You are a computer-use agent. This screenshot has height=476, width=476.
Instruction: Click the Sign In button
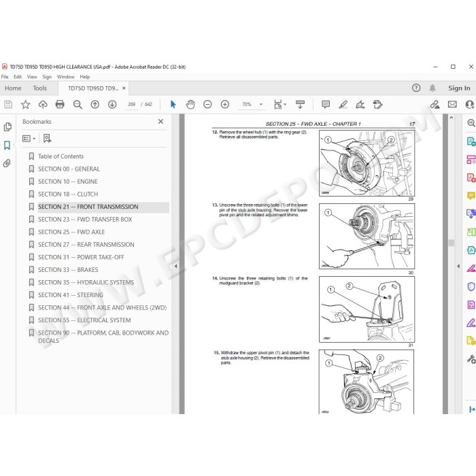coord(459,88)
